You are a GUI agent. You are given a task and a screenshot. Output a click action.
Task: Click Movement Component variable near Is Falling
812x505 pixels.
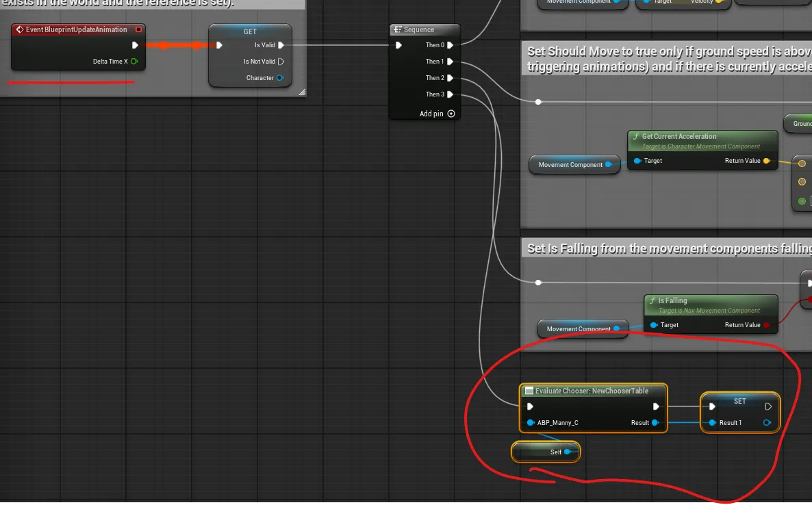coord(583,328)
